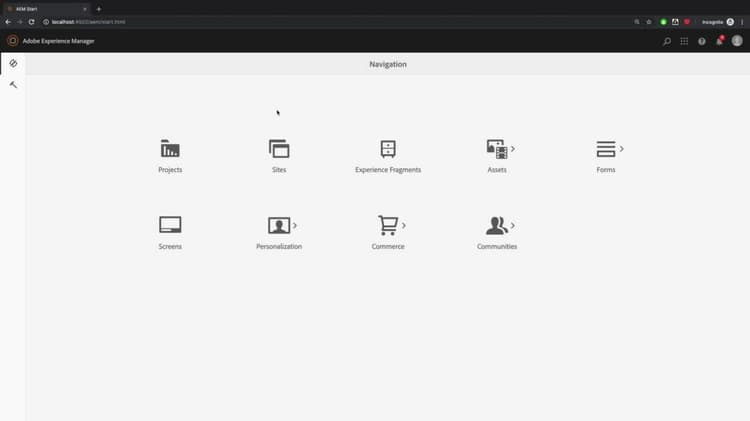This screenshot has height=421, width=750.
Task: Click the Screens label
Action: [170, 246]
